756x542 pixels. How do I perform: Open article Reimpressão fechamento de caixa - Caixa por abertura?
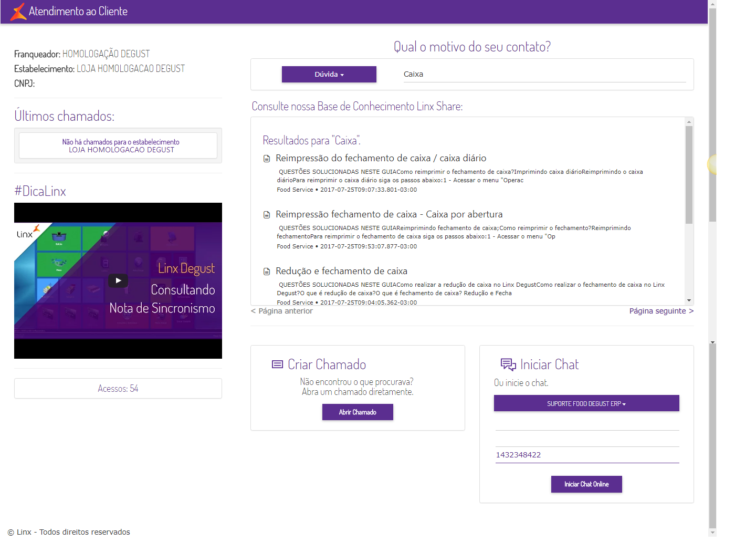click(x=389, y=214)
